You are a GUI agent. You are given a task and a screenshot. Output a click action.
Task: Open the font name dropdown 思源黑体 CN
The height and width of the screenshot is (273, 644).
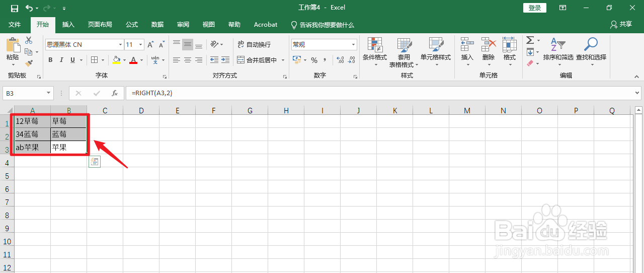(x=120, y=44)
